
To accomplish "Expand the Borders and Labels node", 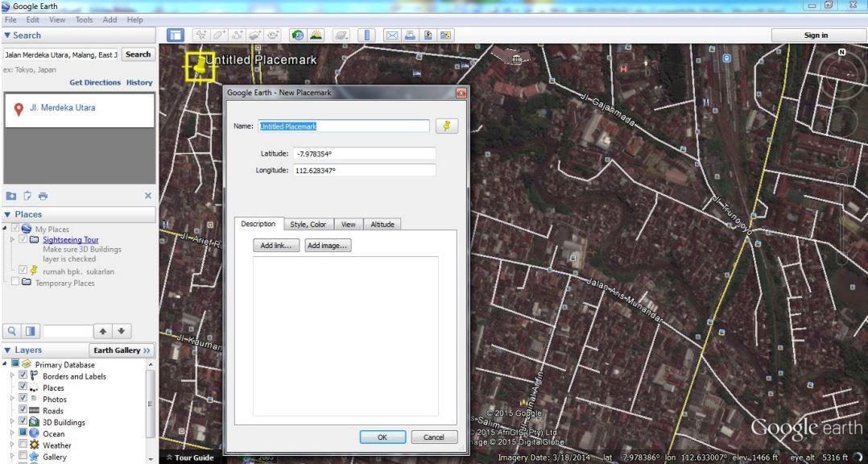I will point(13,375).
